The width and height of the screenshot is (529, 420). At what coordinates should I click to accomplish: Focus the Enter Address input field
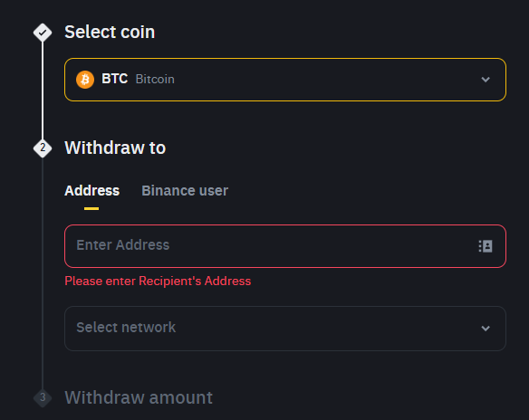tap(285, 246)
